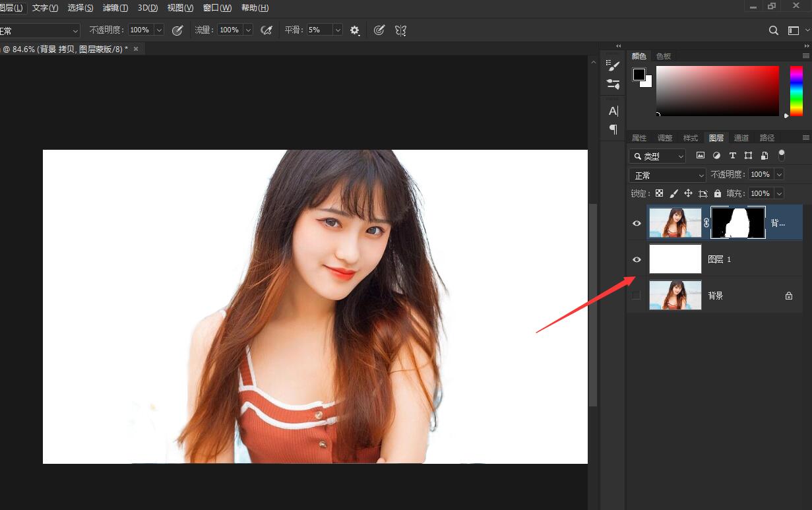
Task: Click the foreground color black swatch
Action: pyautogui.click(x=639, y=75)
